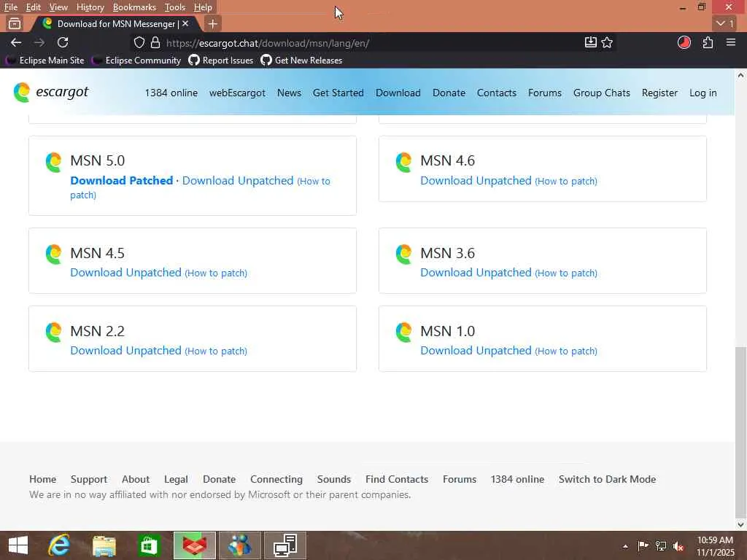Open the MSN Messenger people taskbar icon
The image size is (747, 560).
239,545
